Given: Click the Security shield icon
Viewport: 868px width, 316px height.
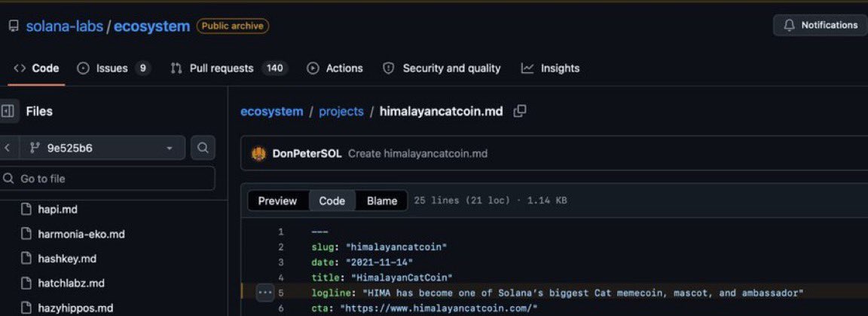Looking at the screenshot, I should 389,68.
